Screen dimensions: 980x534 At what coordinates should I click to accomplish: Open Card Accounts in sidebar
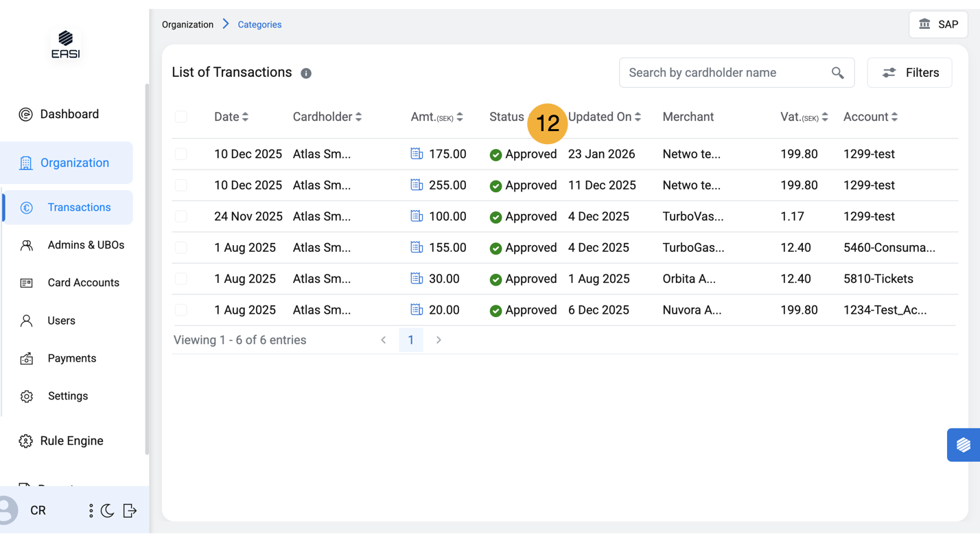click(x=83, y=283)
